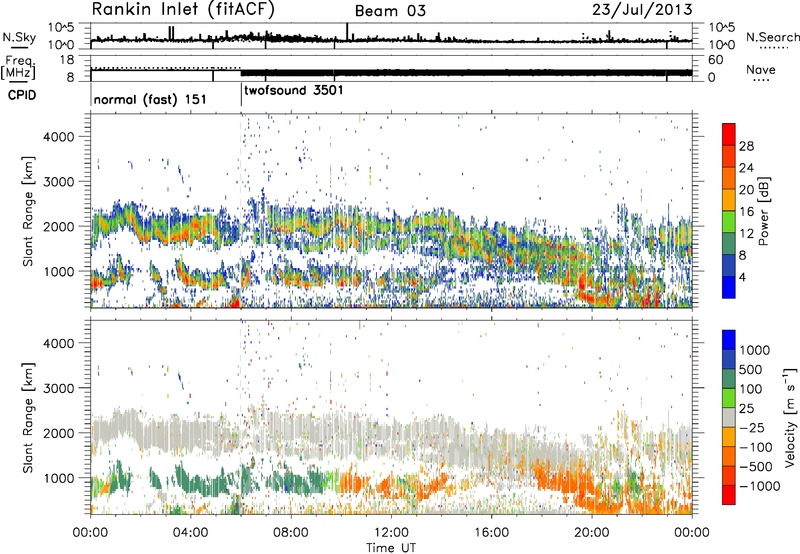Click the '04:00' time axis label

[190, 533]
